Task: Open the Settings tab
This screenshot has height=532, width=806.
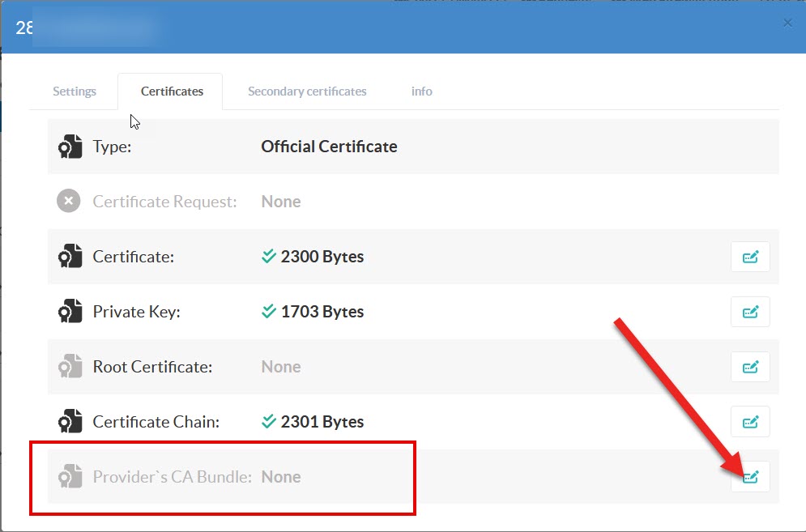Action: point(75,92)
